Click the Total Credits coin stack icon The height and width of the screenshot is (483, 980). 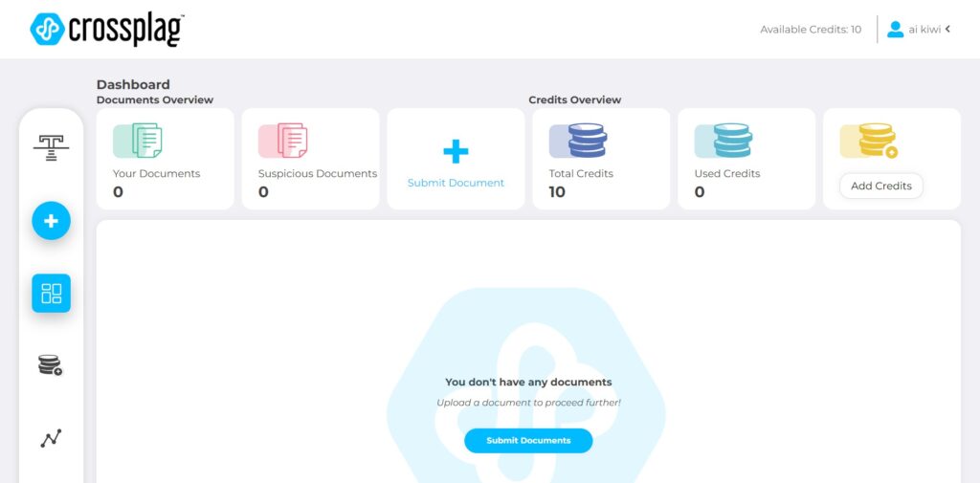578,141
